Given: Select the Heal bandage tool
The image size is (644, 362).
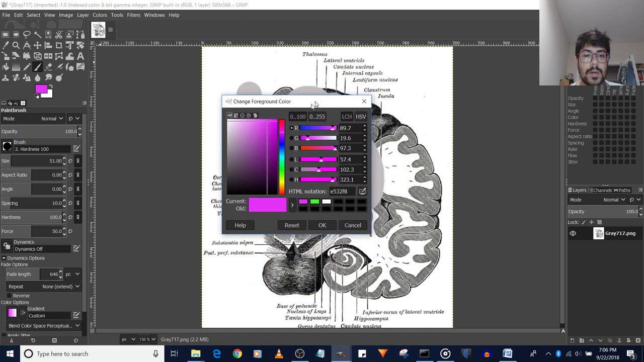Looking at the screenshot, I should tap(16, 77).
